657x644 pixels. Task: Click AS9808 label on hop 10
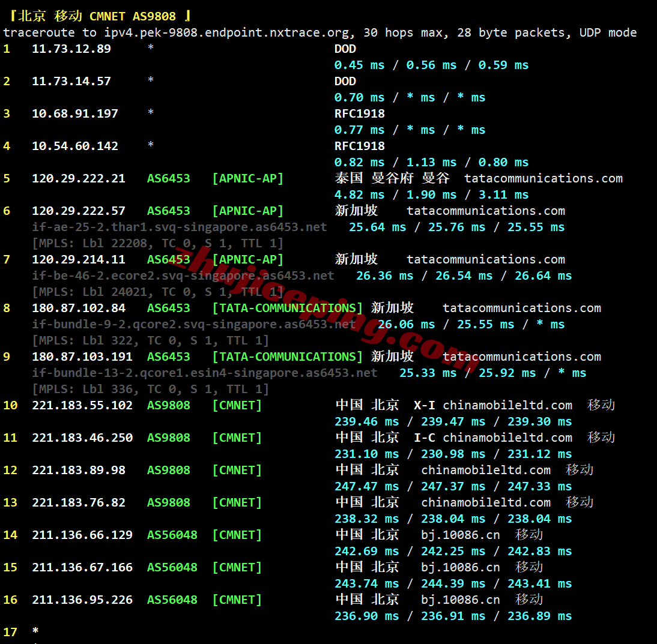click(x=168, y=405)
